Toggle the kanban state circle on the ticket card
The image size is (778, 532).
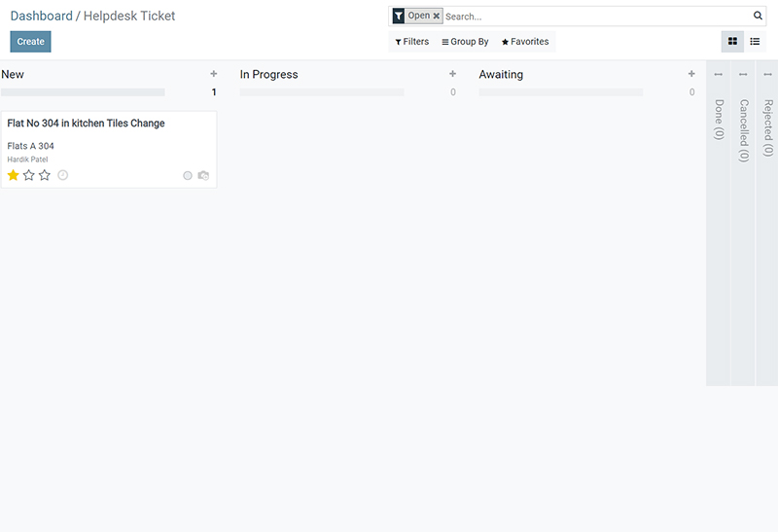[x=188, y=176]
